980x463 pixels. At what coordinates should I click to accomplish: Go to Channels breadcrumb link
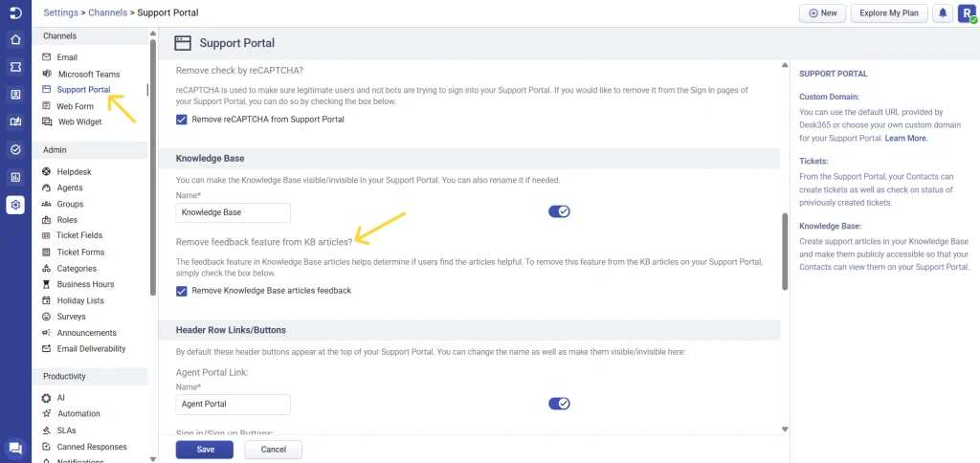[x=108, y=12]
